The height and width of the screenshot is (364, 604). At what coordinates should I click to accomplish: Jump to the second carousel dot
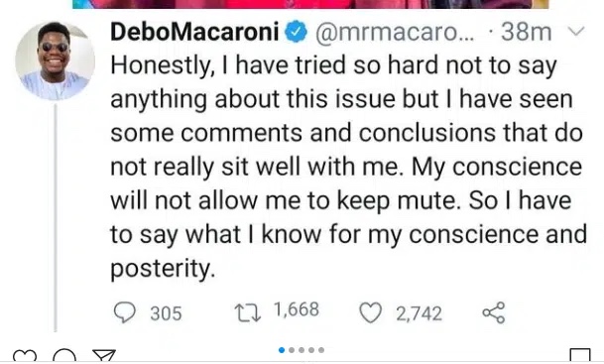click(292, 350)
